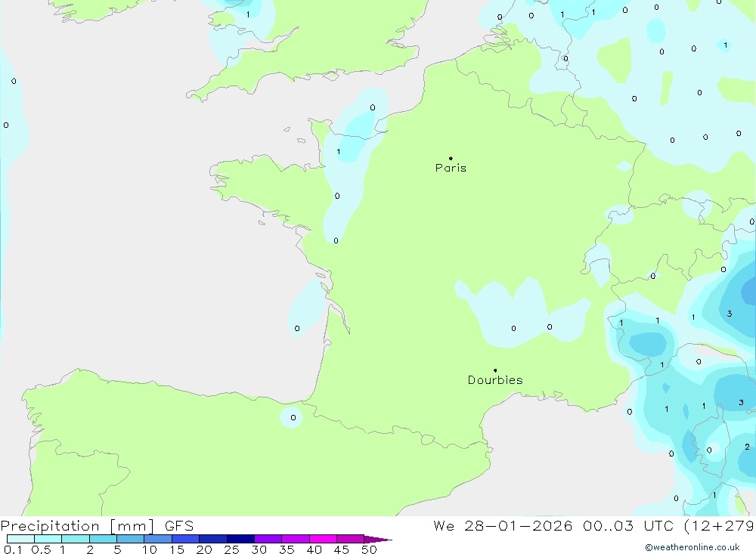
Task: Click the legend scale label 50
Action: pyautogui.click(x=369, y=549)
